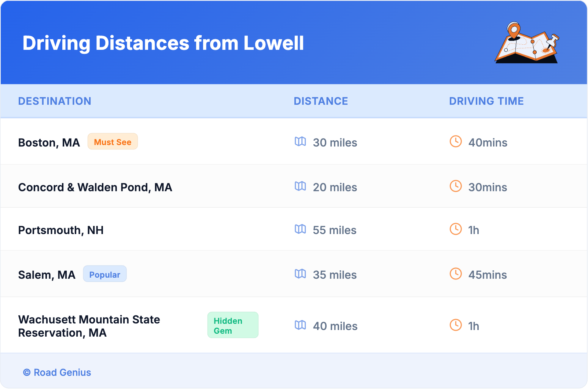Click the clock icon in Portsmouth row

(x=456, y=229)
